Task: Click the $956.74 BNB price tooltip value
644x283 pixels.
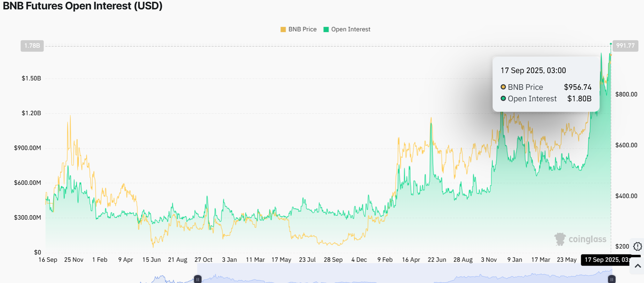Action: [577, 87]
